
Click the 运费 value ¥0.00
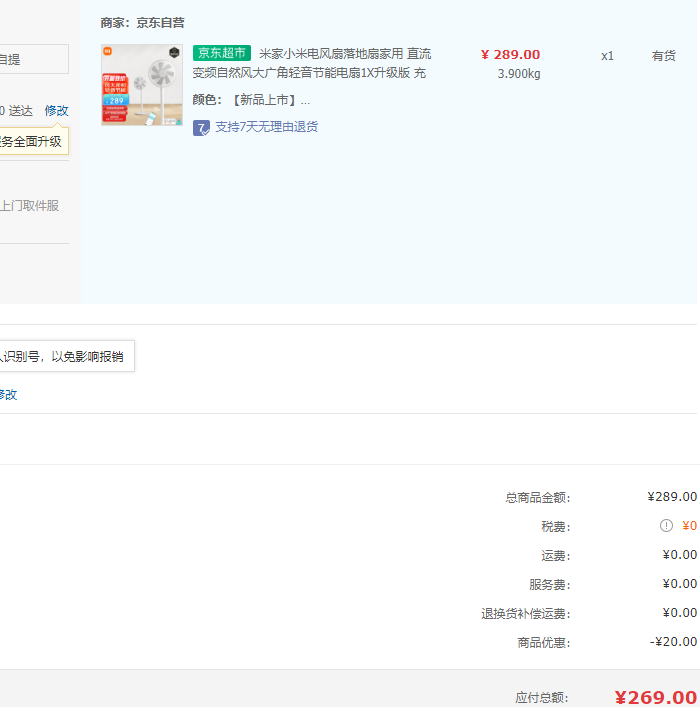click(680, 555)
